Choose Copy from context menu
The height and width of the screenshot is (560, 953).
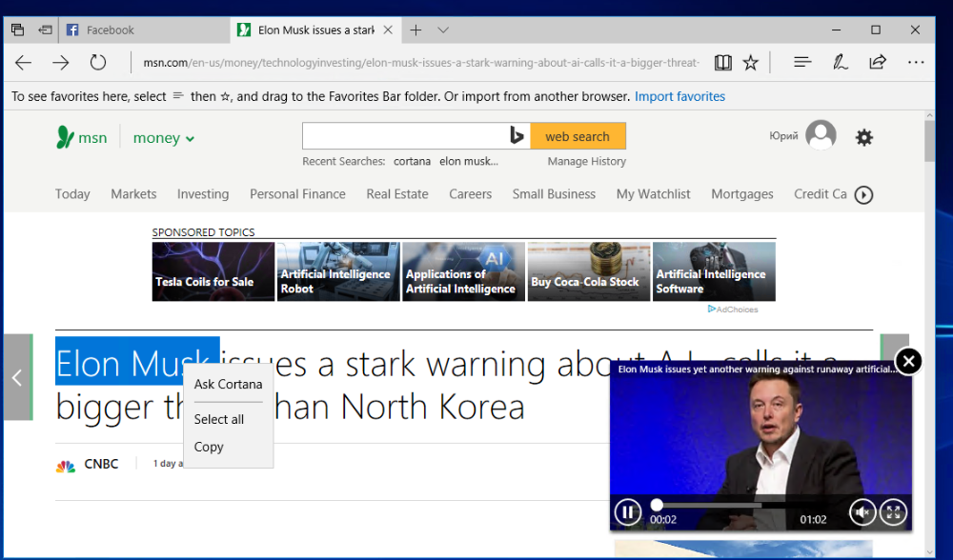(228, 447)
